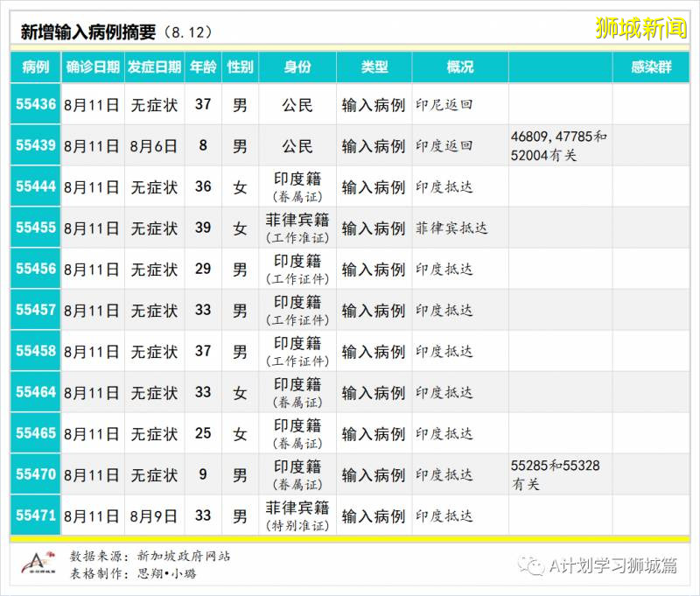Viewport: 700px width, 596px height.
Task: Click the 类型 column header
Action: (375, 67)
